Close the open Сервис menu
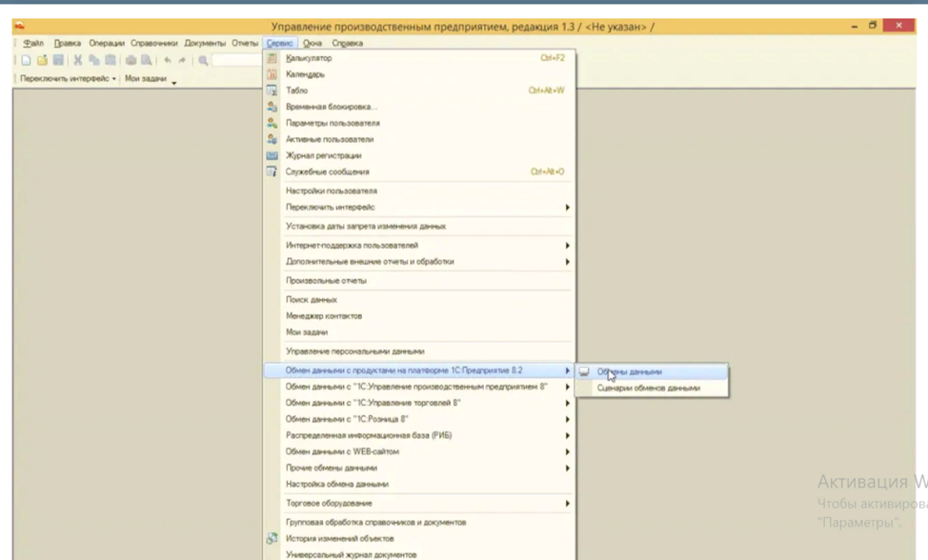The image size is (928, 560). [x=279, y=43]
